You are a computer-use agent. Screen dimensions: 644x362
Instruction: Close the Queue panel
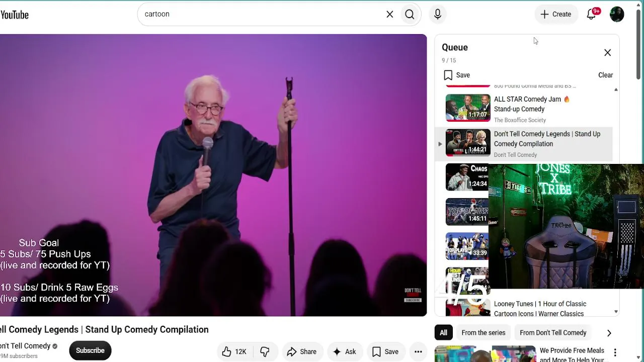click(x=607, y=53)
